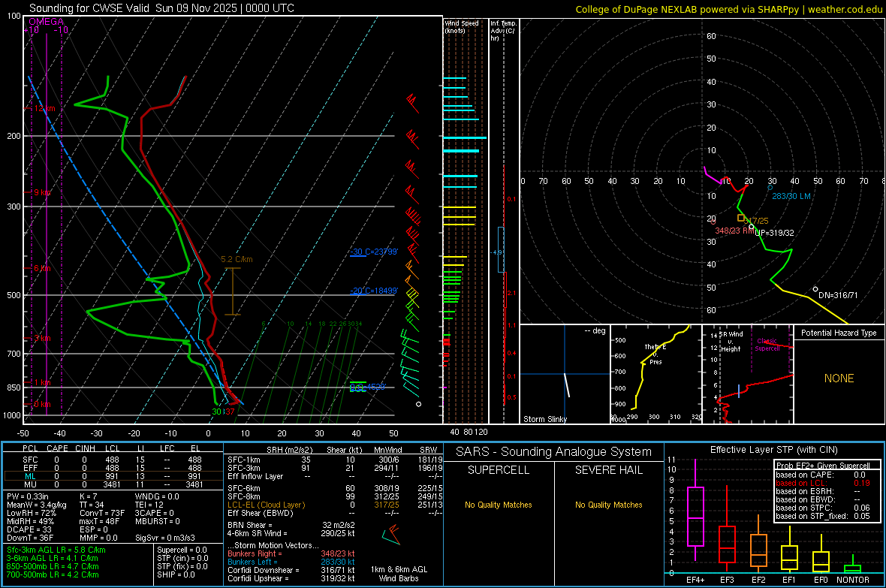Screen dimensions: 886x588
Task: Click the SHIP = 0.0 value
Action: click(x=176, y=574)
